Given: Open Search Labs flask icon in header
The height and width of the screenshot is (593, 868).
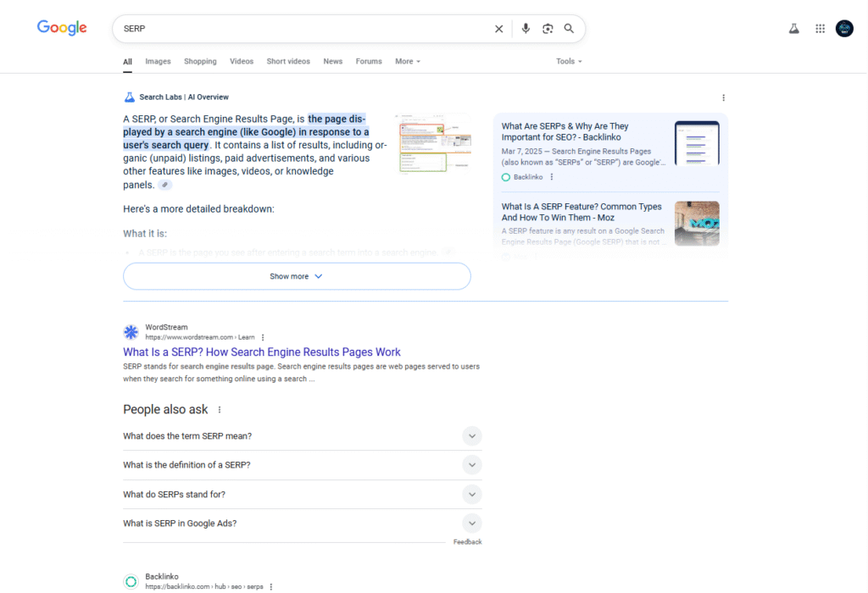Looking at the screenshot, I should pyautogui.click(x=793, y=29).
